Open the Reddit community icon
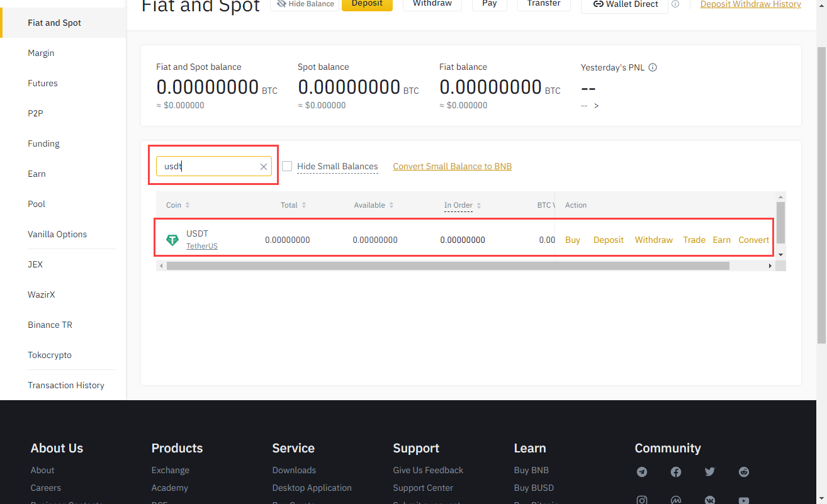 coord(744,472)
